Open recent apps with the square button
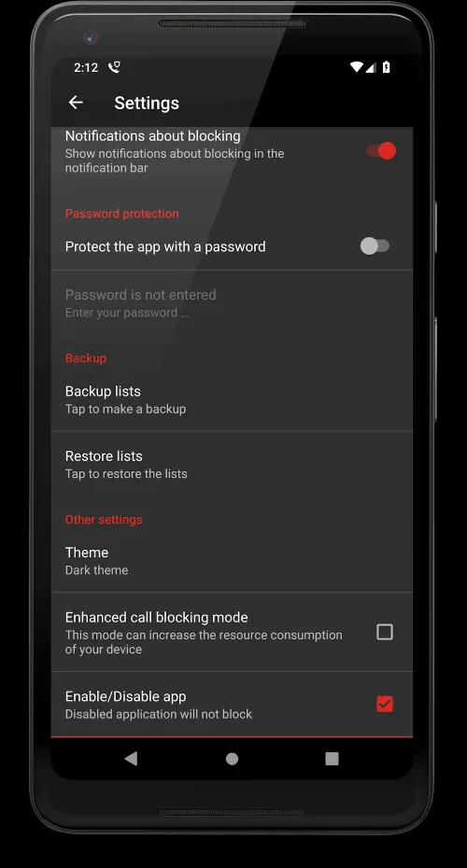 (x=332, y=759)
